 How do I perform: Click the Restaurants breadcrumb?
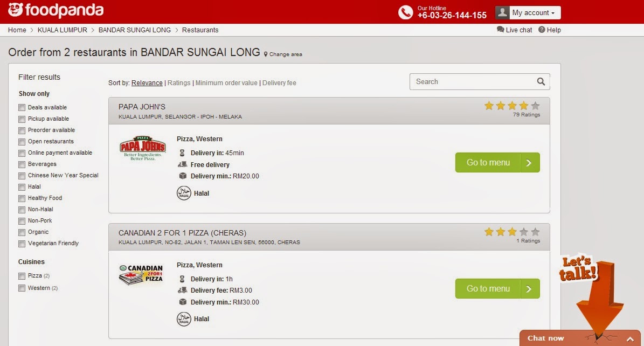(x=200, y=30)
